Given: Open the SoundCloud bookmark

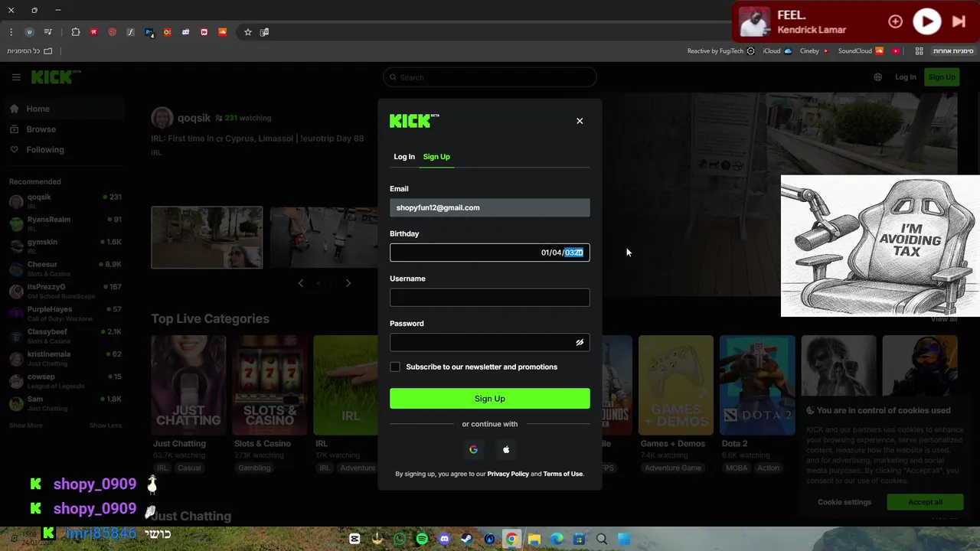Looking at the screenshot, I should click(x=861, y=51).
